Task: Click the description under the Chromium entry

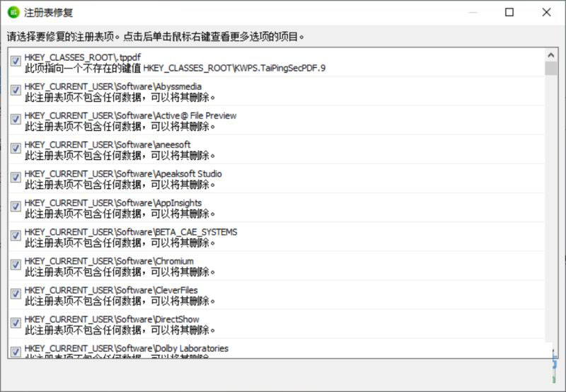Action: pos(120,272)
